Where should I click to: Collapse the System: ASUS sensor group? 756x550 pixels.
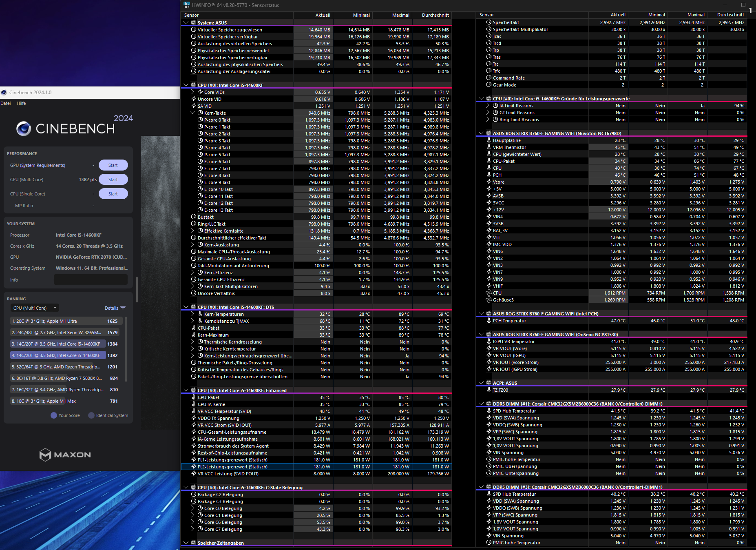(x=186, y=23)
